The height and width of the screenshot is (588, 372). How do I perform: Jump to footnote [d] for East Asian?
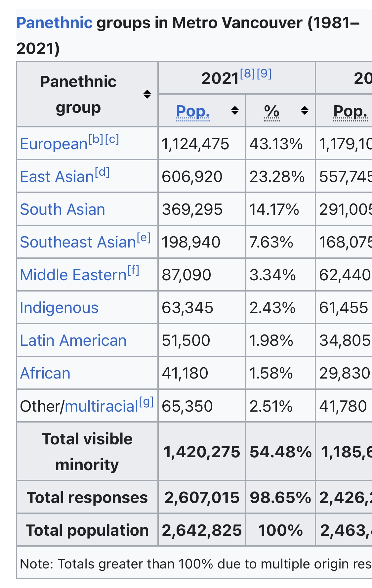pos(102,172)
